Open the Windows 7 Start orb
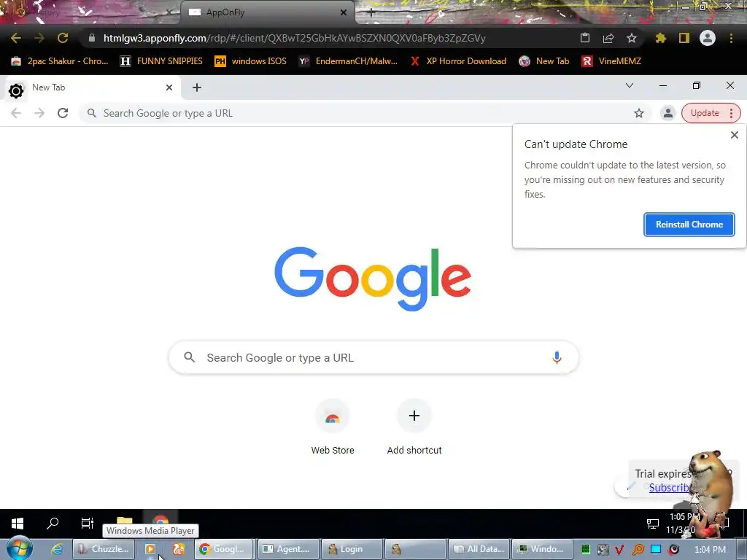The width and height of the screenshot is (747, 560). tap(19, 548)
